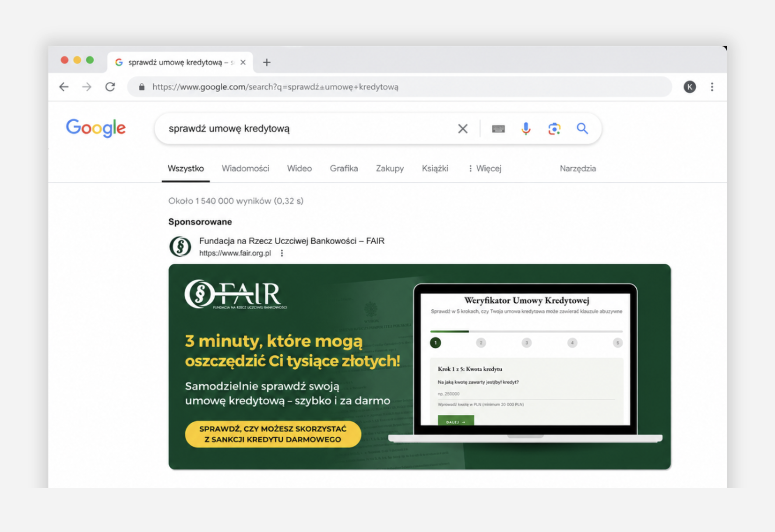Reload the page with refresh icon
Viewport: 775px width, 532px height.
[110, 87]
